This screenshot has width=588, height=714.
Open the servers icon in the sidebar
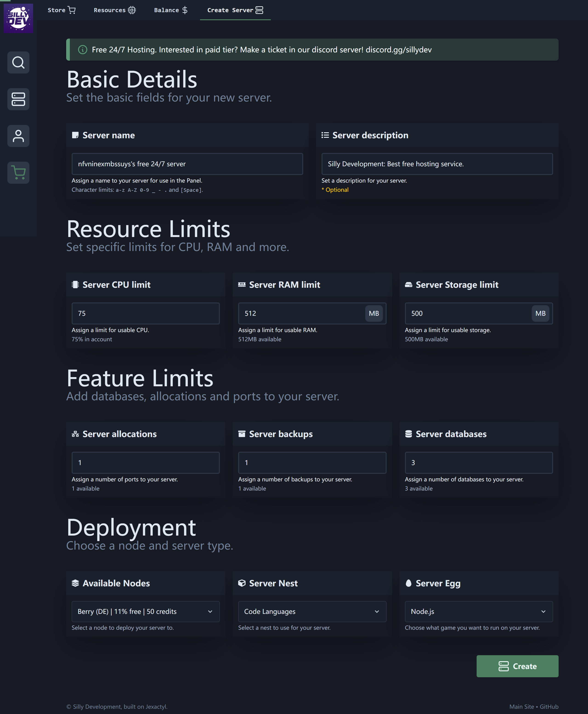[x=18, y=99]
